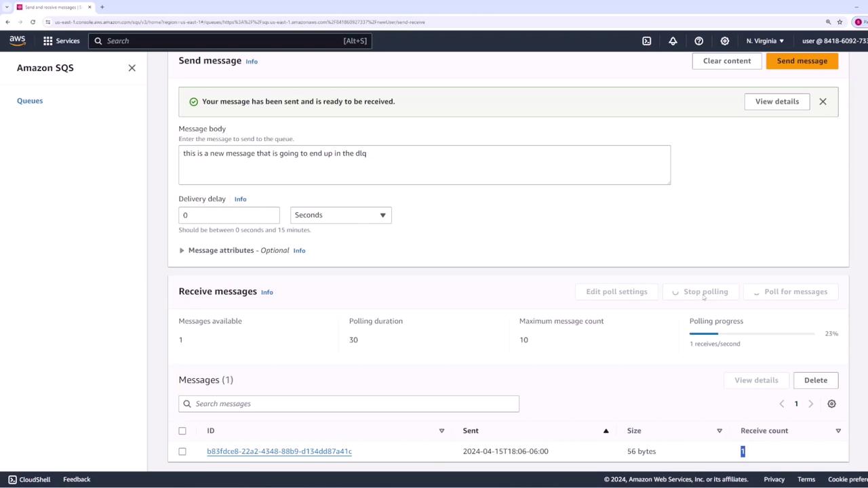Click the 56 bytes size cell

coord(642,451)
